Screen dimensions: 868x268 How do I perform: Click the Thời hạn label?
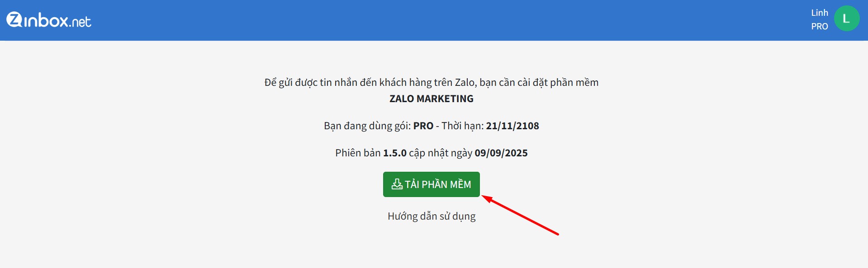[x=462, y=126]
